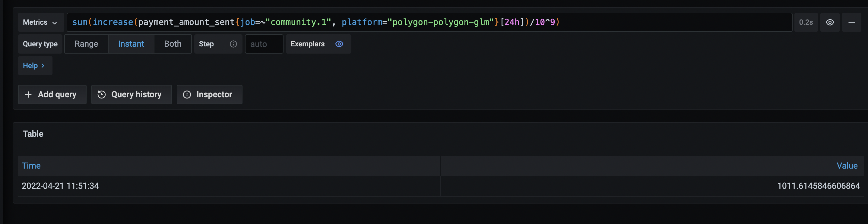Switch to the Query type row
The image size is (868, 224).
point(40,44)
